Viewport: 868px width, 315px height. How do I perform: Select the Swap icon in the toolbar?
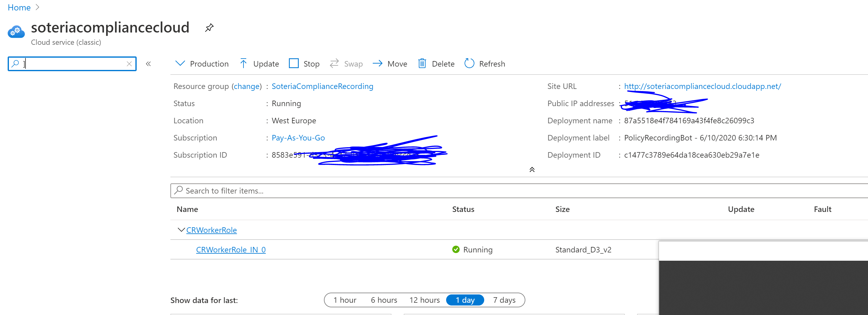[x=334, y=63]
